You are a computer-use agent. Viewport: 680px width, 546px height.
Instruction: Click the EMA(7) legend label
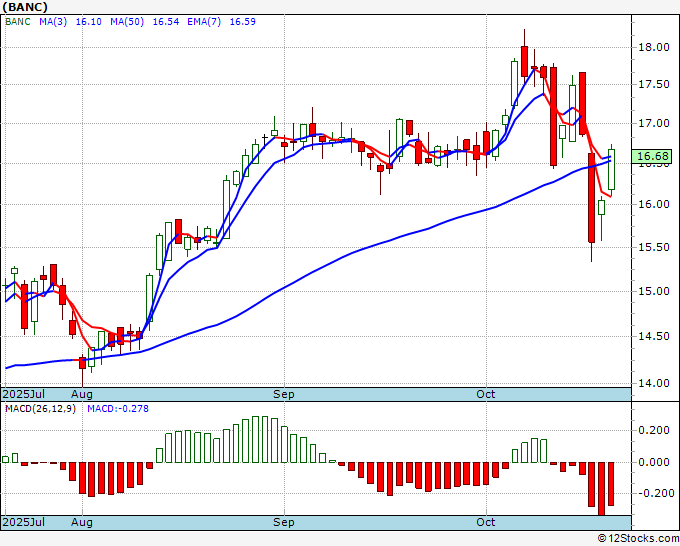pyautogui.click(x=204, y=21)
